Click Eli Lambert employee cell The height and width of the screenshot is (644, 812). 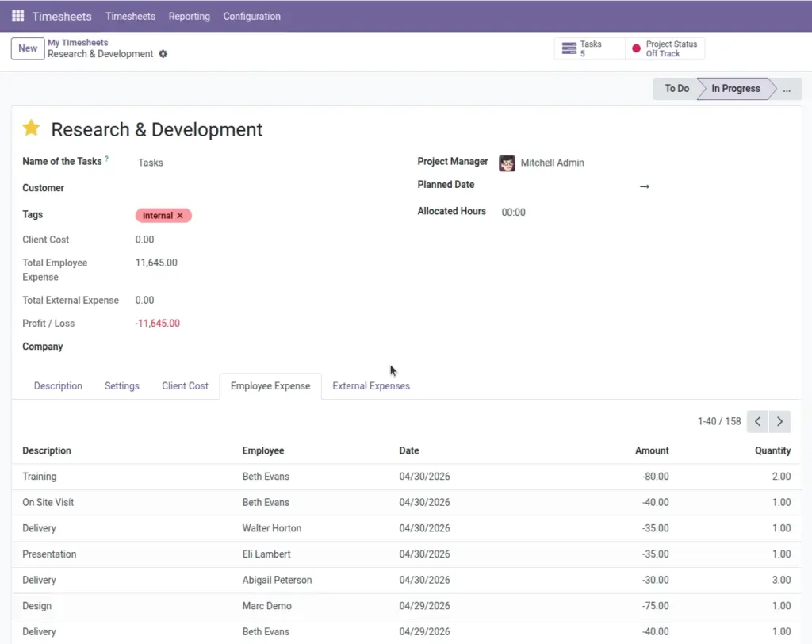266,554
